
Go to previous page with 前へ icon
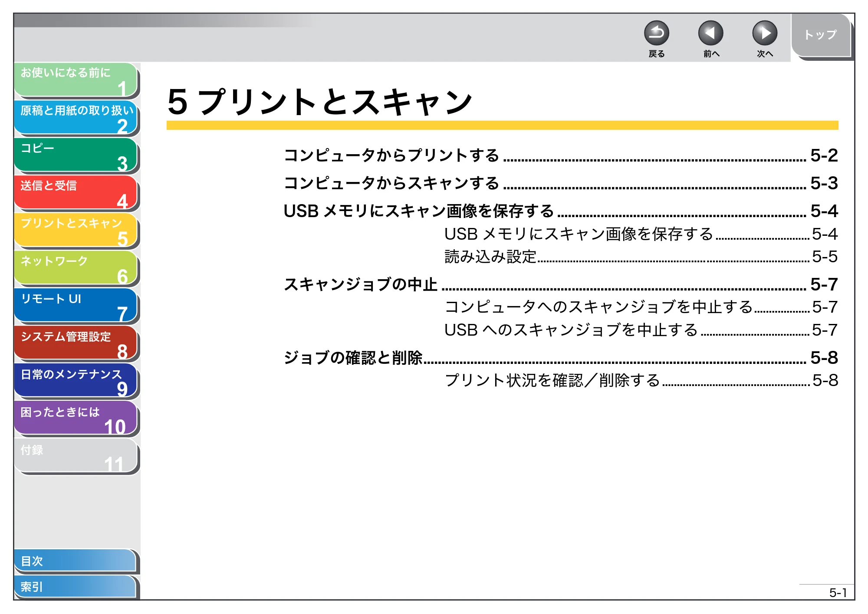[x=710, y=33]
